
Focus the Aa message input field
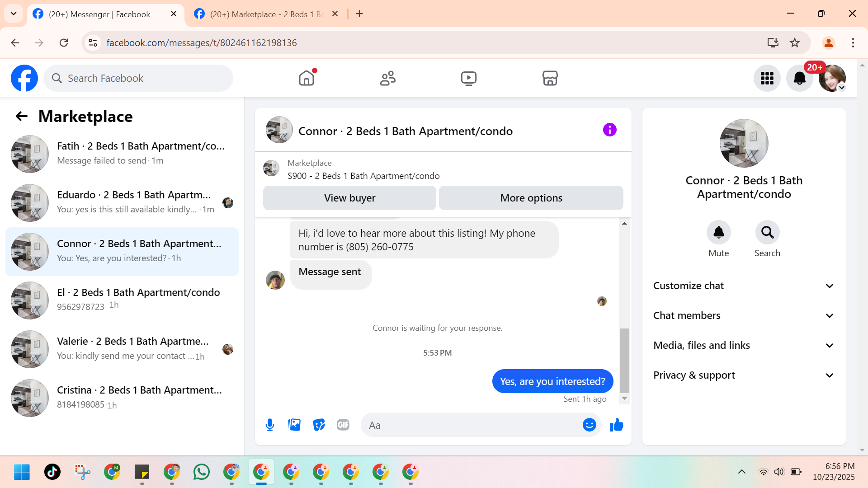(x=470, y=425)
